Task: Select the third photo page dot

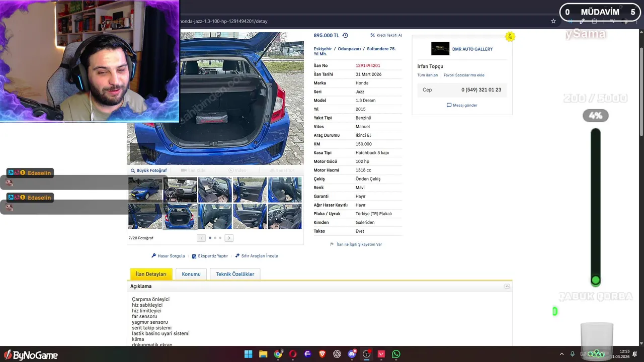Action: tap(220, 238)
